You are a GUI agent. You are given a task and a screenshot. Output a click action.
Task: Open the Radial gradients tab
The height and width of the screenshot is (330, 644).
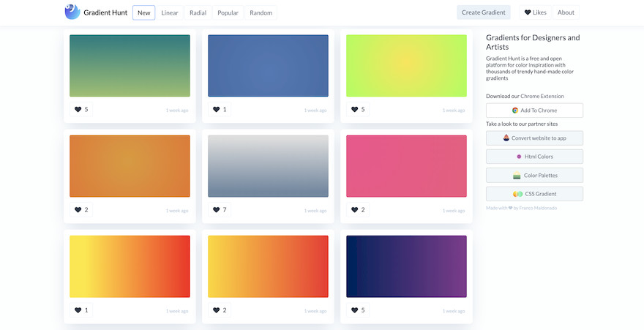(198, 12)
